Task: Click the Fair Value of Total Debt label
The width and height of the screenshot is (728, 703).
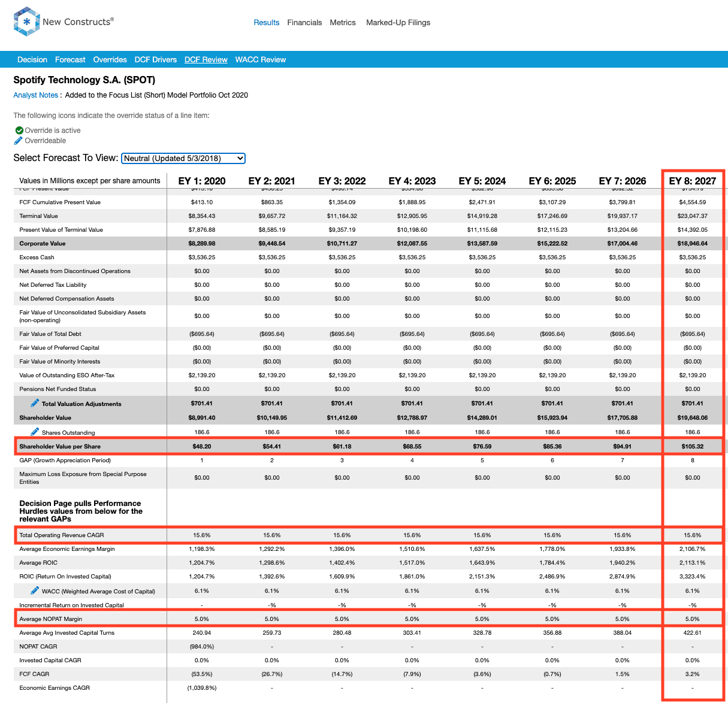Action: coord(51,334)
